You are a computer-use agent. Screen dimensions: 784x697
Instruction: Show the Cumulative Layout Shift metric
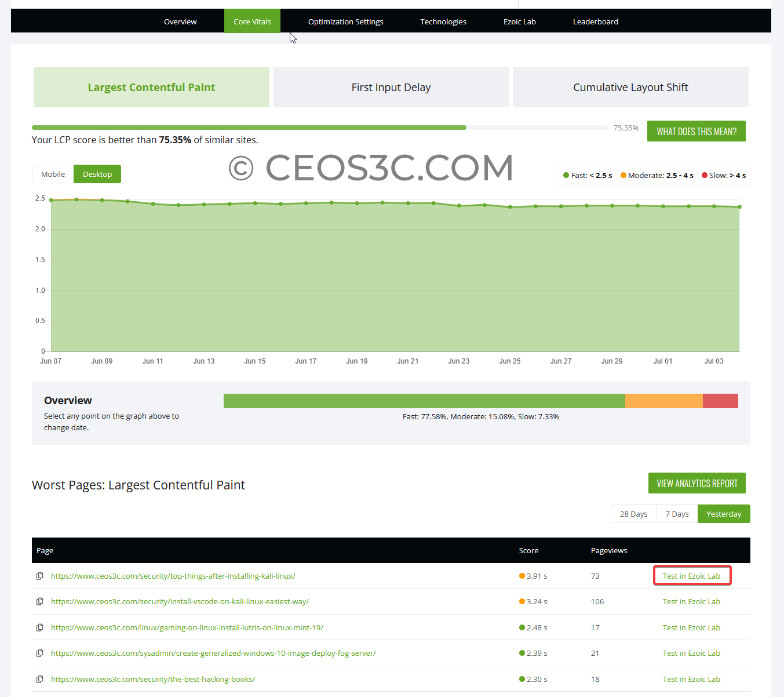coord(630,87)
